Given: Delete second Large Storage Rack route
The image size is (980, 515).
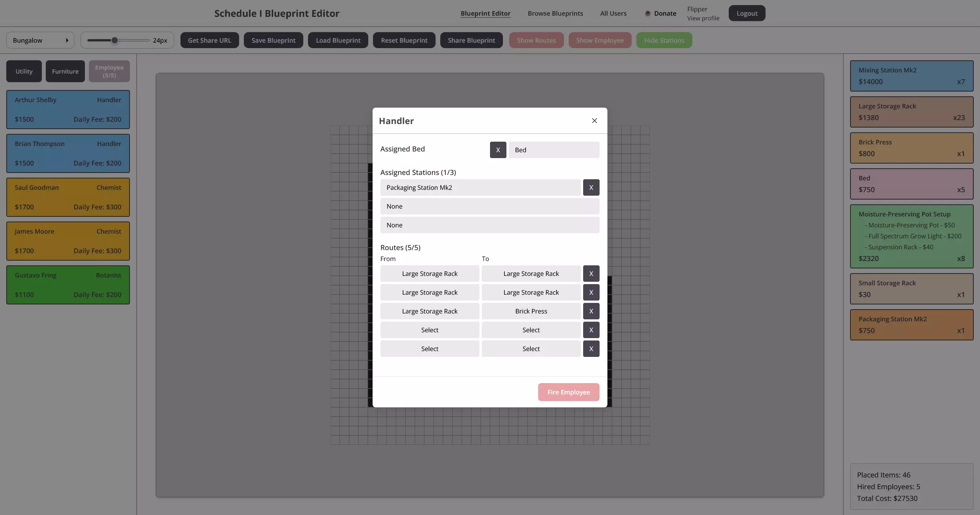Looking at the screenshot, I should click(x=591, y=292).
